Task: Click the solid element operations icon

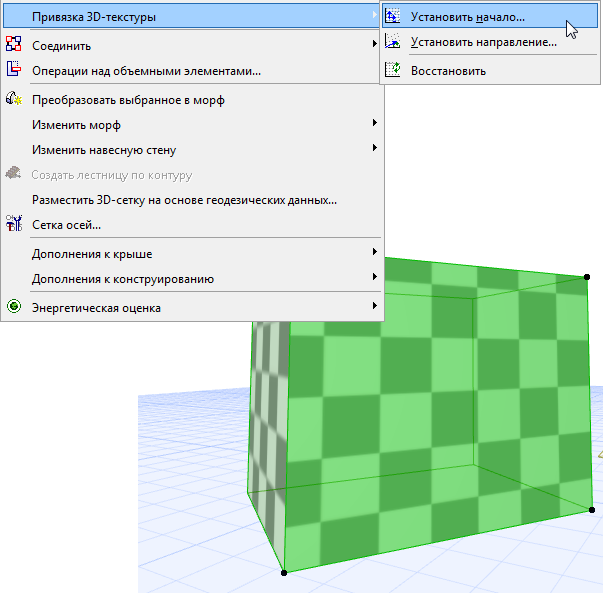Action: pyautogui.click(x=13, y=68)
